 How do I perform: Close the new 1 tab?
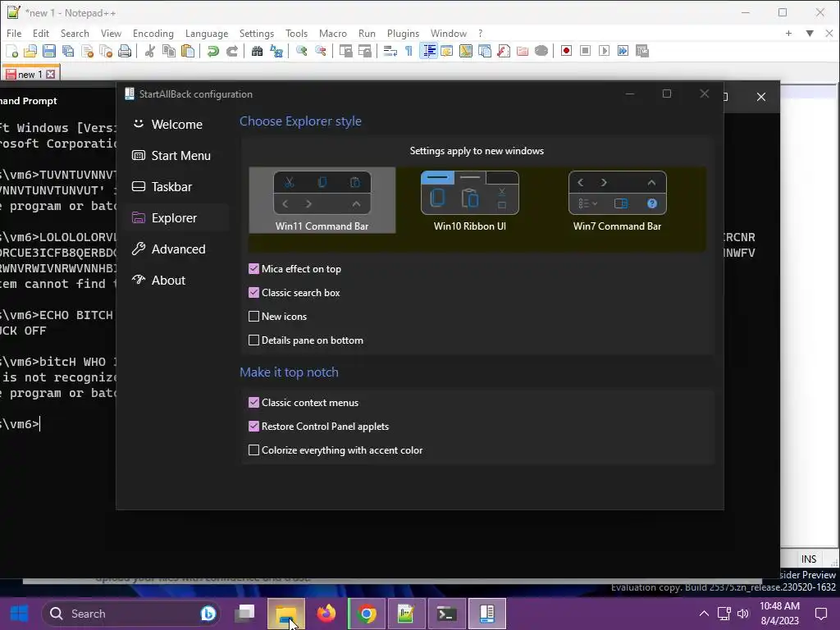(x=50, y=74)
